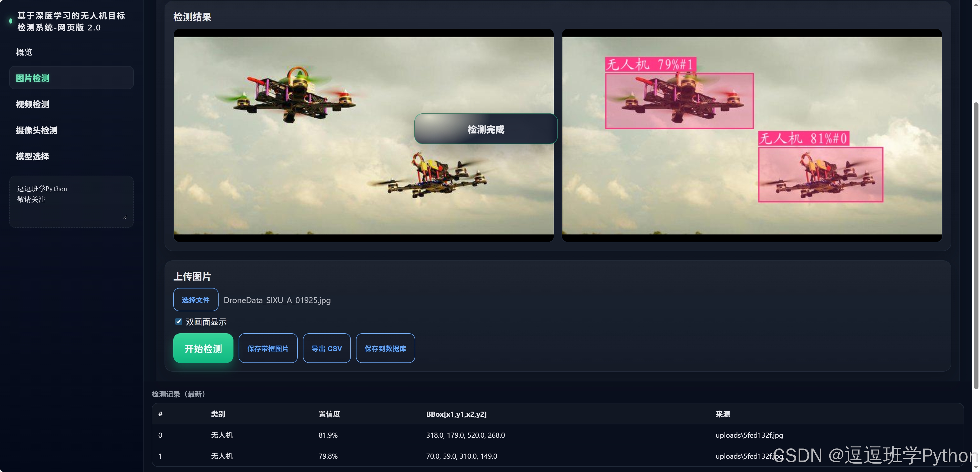Viewport: 980px width, 472px height.
Task: Switch to 视频检测 page
Action: tap(33, 104)
